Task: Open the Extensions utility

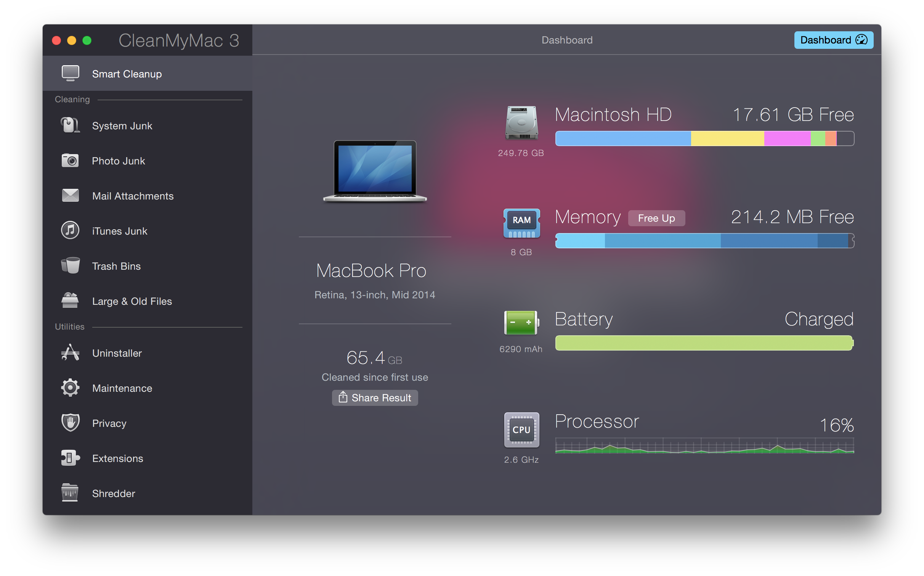Action: 147,458
